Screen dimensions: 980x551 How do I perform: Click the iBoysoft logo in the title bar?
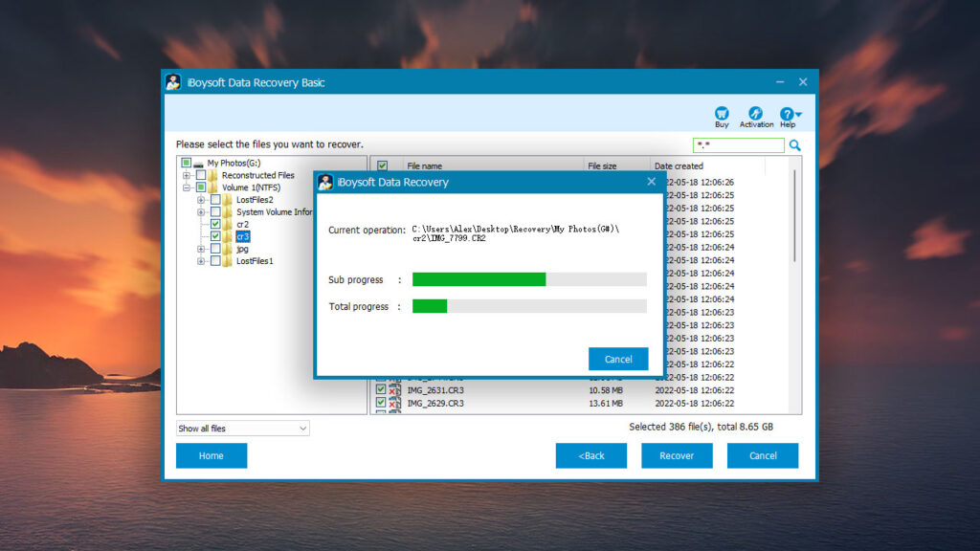[171, 82]
